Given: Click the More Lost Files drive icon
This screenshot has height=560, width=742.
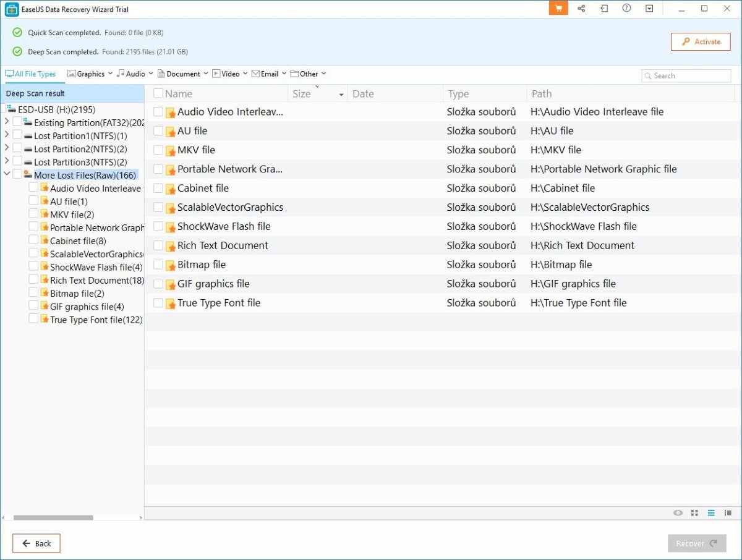Looking at the screenshot, I should point(28,175).
